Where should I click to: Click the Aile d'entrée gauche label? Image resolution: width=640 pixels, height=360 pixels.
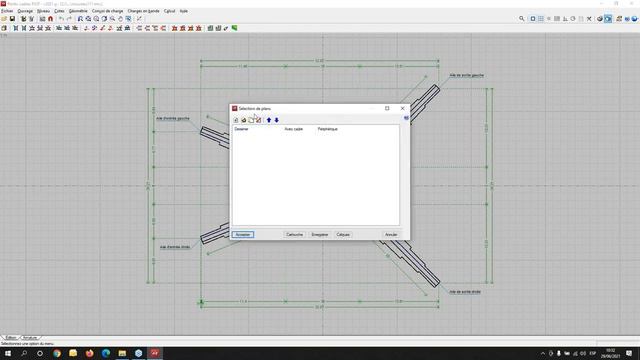click(173, 118)
